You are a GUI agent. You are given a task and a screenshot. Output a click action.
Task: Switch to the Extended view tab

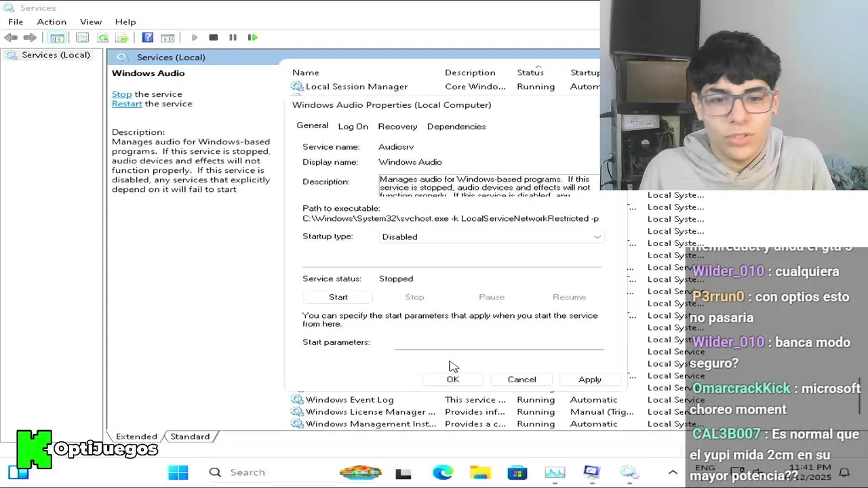(136, 436)
